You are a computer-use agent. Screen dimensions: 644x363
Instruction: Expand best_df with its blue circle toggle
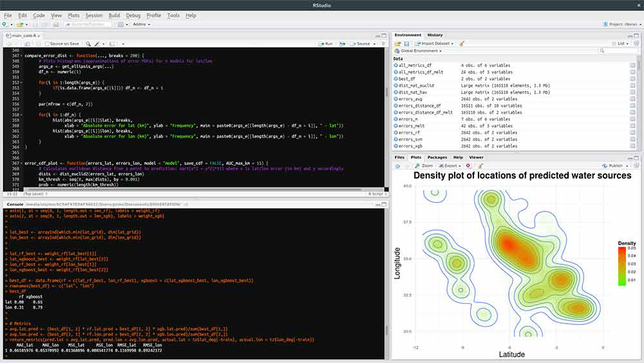point(396,79)
